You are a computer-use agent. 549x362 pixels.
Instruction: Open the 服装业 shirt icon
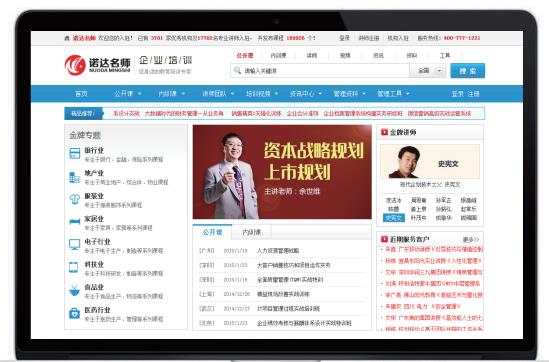click(75, 199)
